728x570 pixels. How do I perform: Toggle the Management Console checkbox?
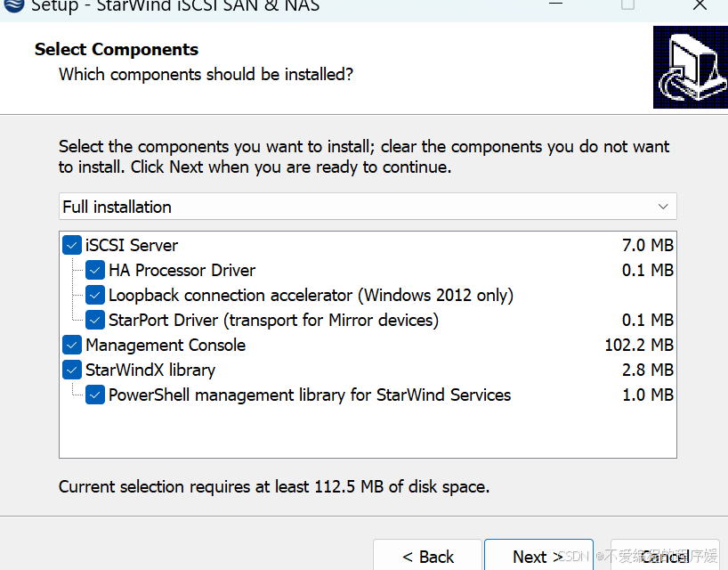pyautogui.click(x=72, y=345)
